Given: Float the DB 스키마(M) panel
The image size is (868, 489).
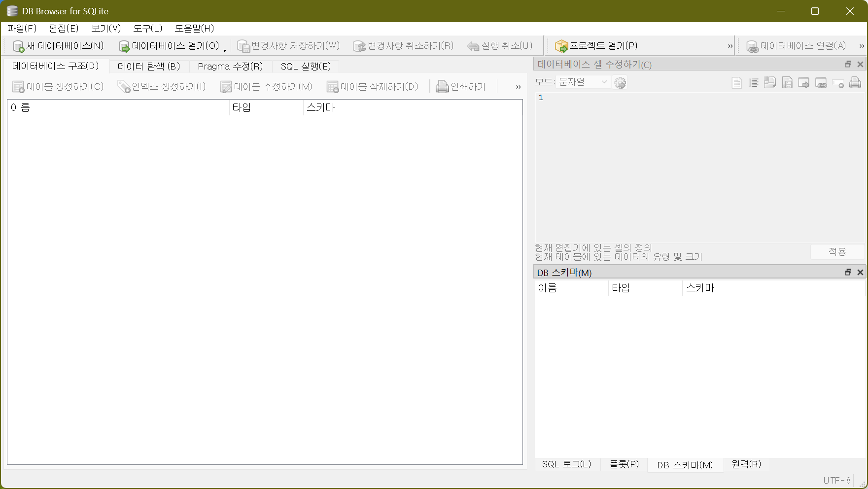Looking at the screenshot, I should point(848,272).
